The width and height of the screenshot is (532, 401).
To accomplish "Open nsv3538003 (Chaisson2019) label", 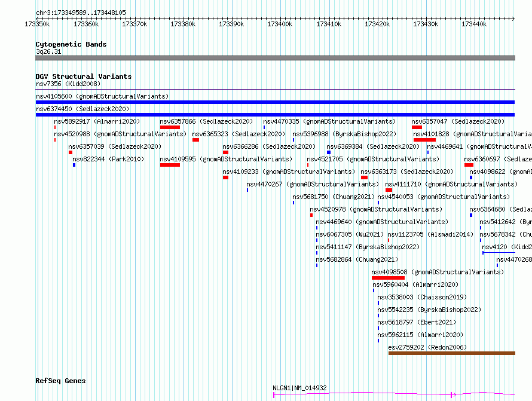I will (423, 297).
